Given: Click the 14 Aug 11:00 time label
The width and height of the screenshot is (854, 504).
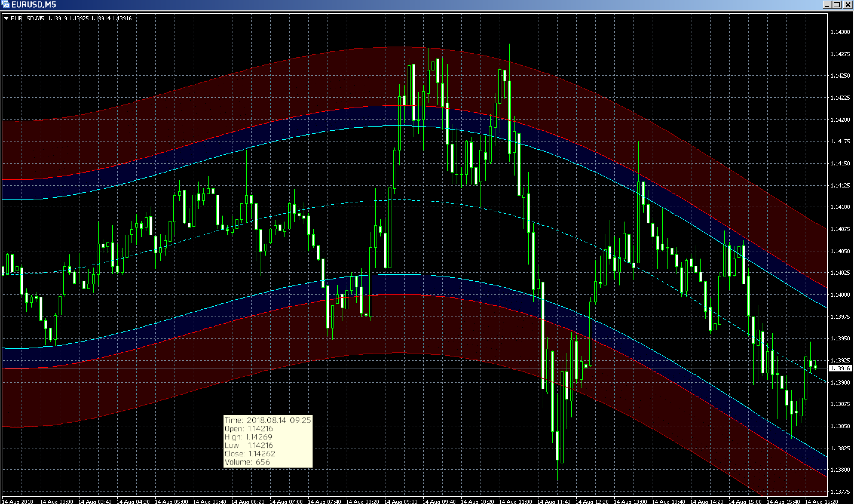Looking at the screenshot, I should click(515, 501).
